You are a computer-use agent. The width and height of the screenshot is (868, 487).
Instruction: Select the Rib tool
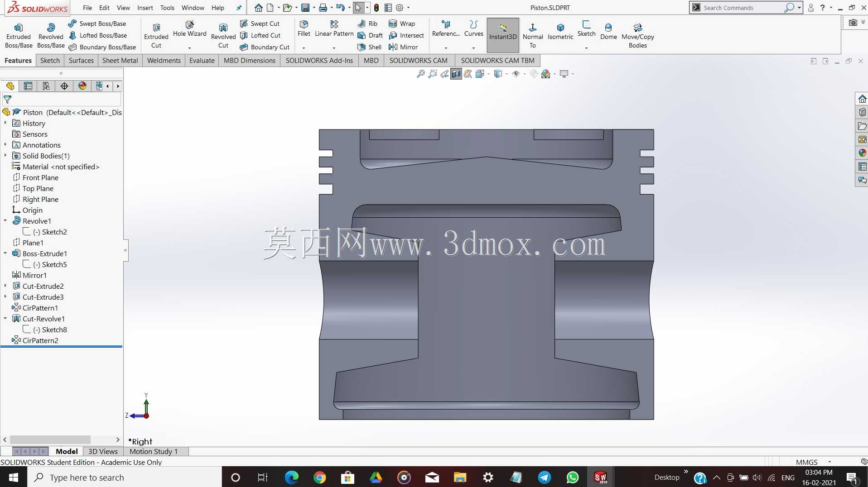(367, 24)
